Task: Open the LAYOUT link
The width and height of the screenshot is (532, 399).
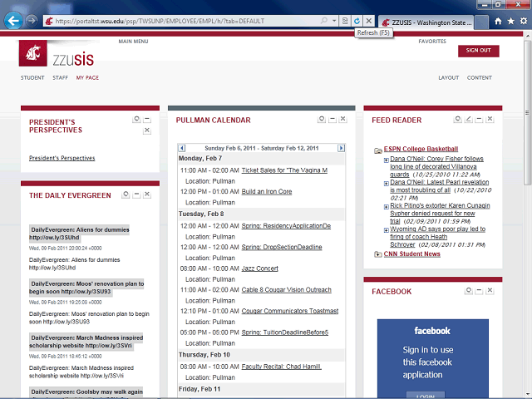Action: 449,77
